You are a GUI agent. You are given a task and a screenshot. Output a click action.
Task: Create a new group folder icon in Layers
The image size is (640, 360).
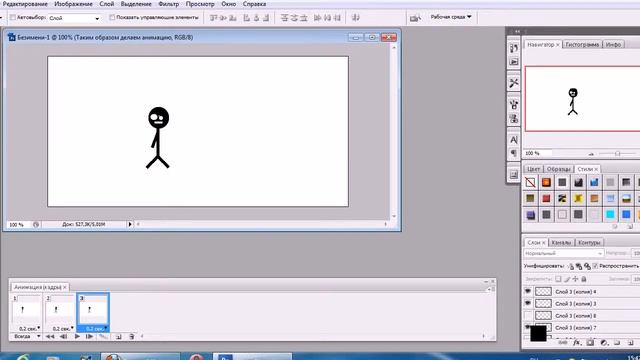coord(617,343)
